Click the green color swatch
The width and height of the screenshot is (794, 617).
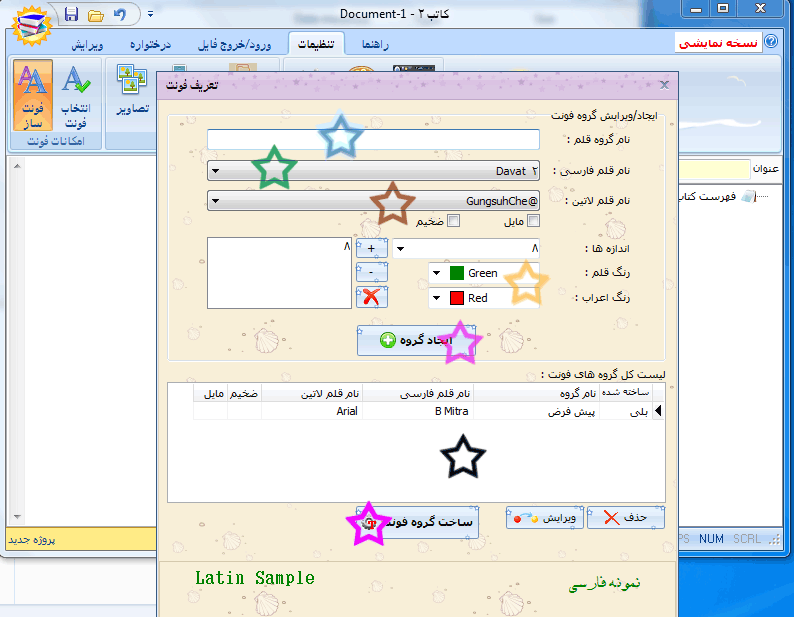(457, 273)
